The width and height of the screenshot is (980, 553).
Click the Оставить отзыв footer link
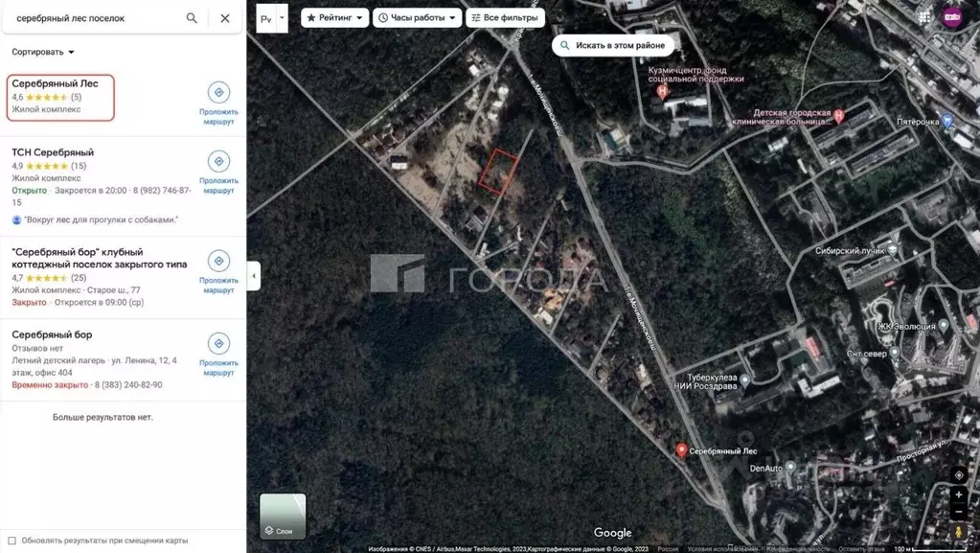coord(862,548)
